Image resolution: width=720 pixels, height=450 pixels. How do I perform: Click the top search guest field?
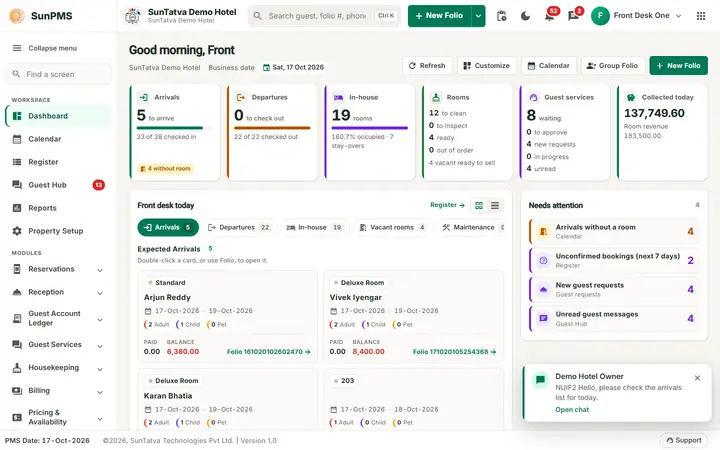tap(324, 16)
